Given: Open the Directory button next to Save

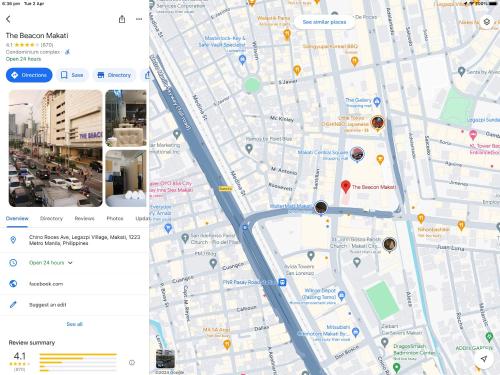Looking at the screenshot, I should [x=114, y=75].
